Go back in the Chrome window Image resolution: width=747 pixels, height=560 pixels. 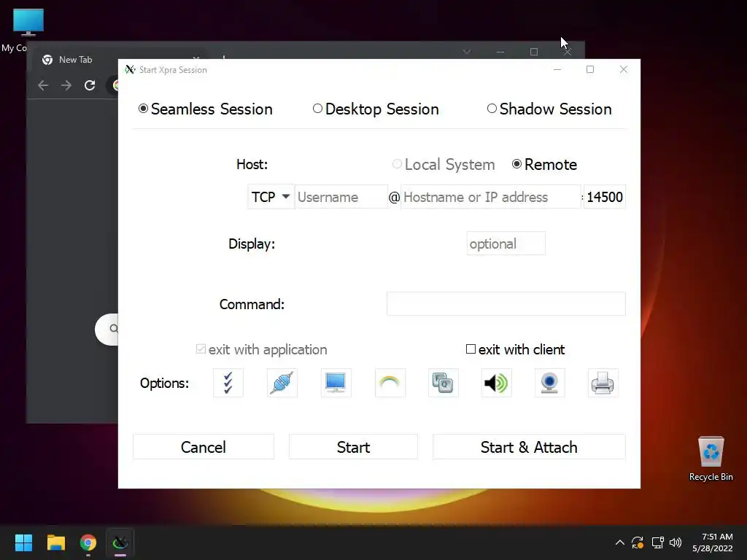(x=43, y=85)
